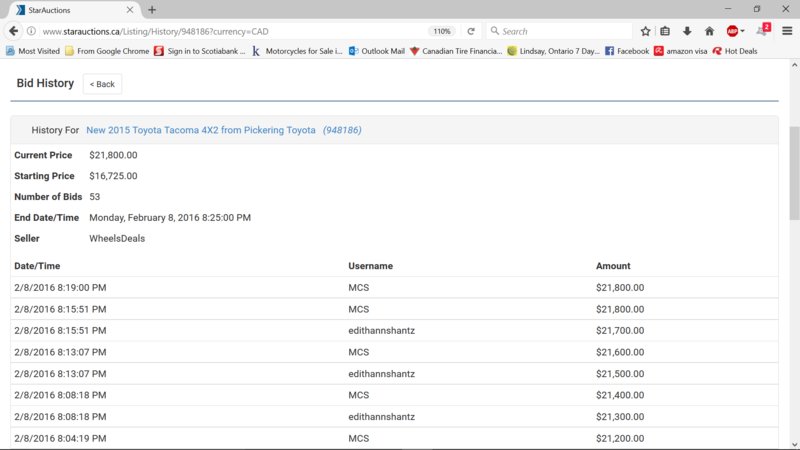Bookmark this page with the star icon
This screenshot has width=800, height=450.
pyautogui.click(x=645, y=31)
